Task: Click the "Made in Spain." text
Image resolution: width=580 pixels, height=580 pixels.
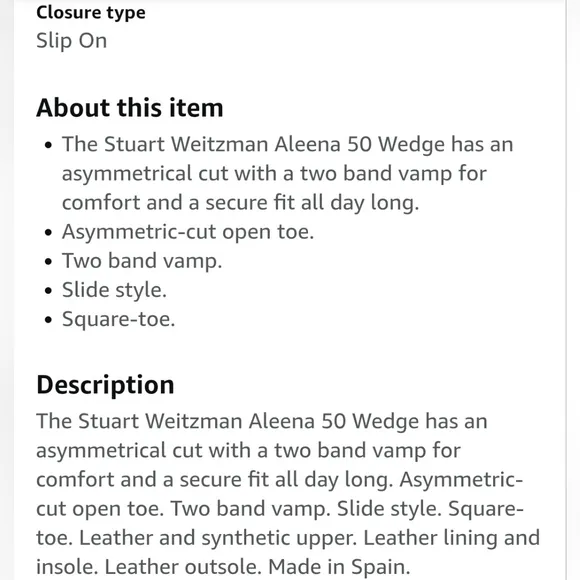Action: tap(339, 567)
